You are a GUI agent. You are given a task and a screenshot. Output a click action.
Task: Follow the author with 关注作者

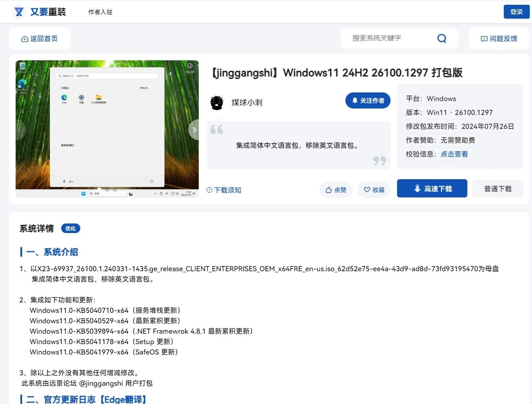368,101
